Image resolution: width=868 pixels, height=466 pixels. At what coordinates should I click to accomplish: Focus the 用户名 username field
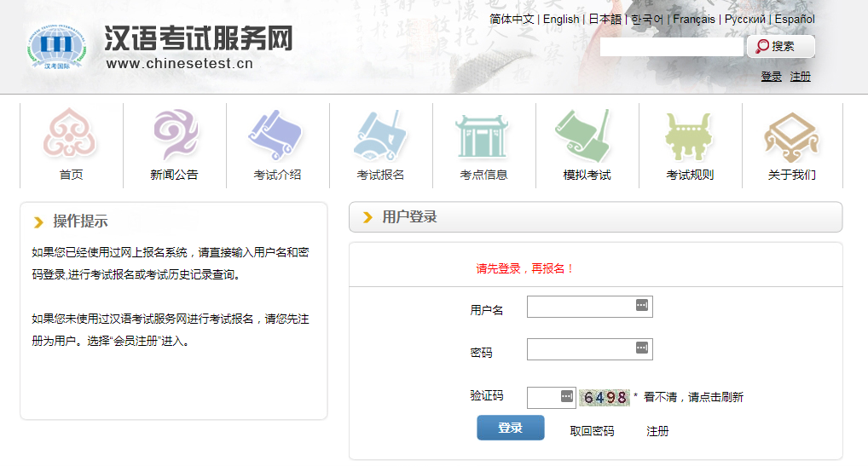tap(581, 307)
